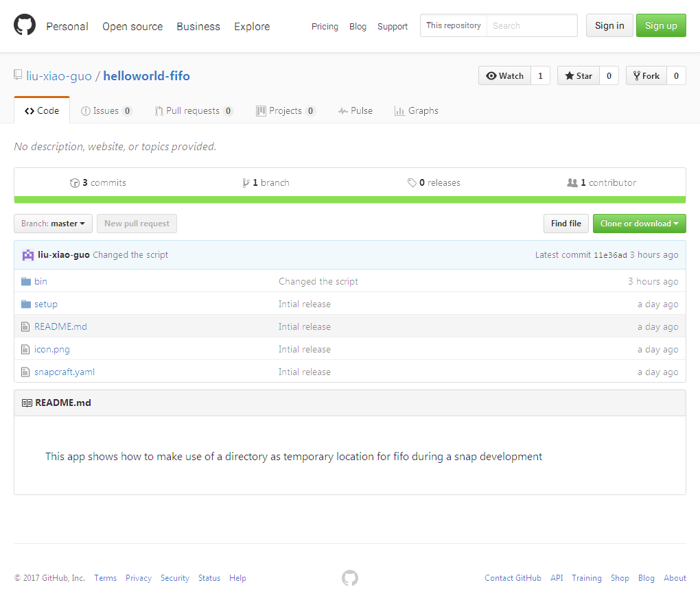Click the book icon in README.md header

(x=27, y=403)
